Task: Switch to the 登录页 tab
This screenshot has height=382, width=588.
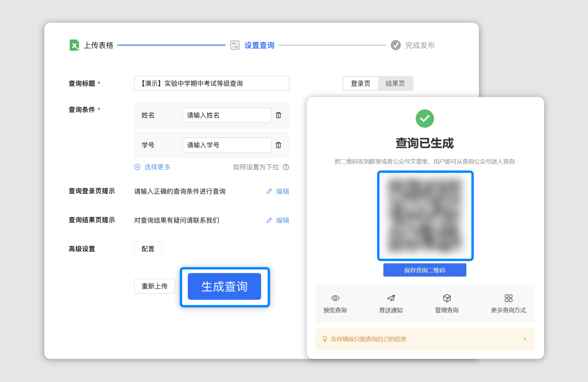Action: coord(361,83)
